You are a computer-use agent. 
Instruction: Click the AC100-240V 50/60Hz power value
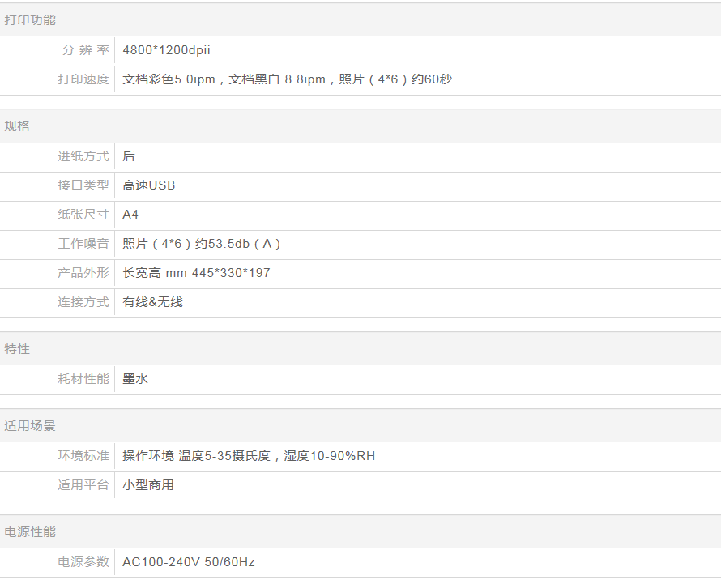click(x=189, y=562)
